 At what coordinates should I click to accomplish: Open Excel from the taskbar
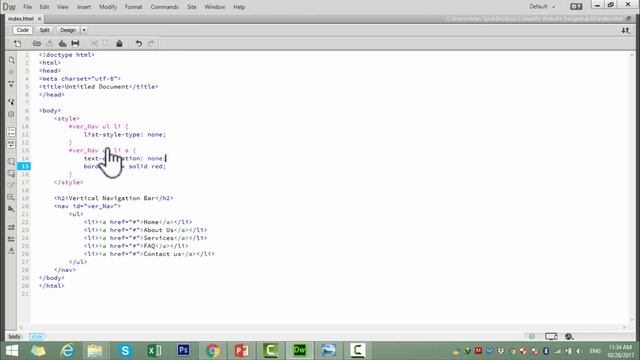point(154,351)
